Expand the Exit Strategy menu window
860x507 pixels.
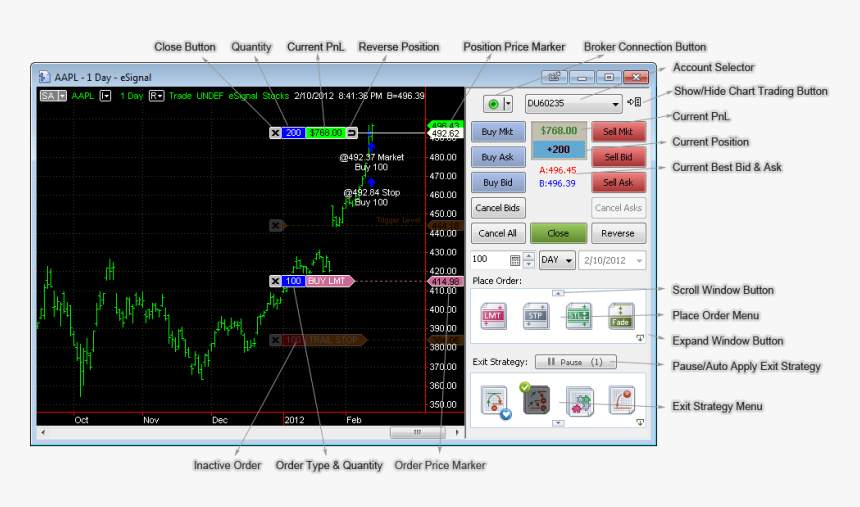[x=640, y=422]
